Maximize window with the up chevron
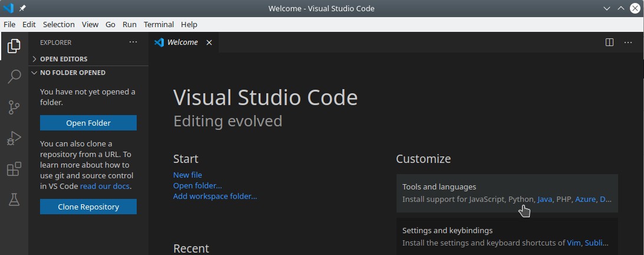644x255 pixels. tap(620, 8)
